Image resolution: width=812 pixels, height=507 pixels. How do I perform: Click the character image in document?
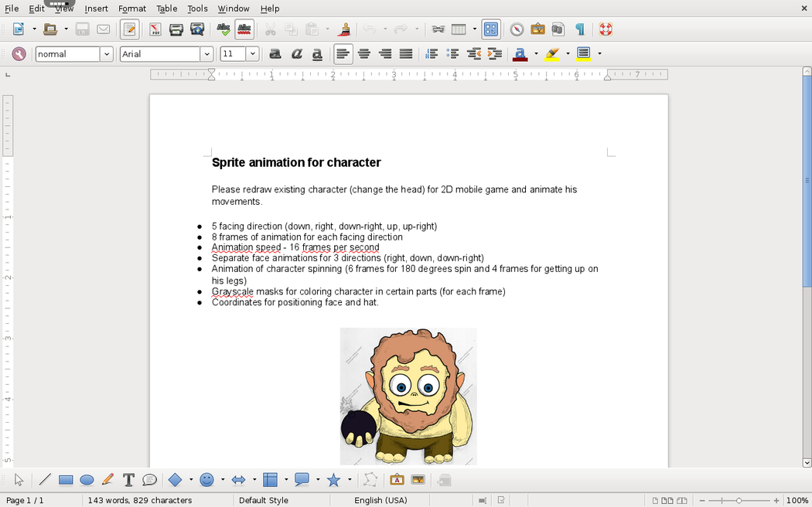(x=408, y=396)
